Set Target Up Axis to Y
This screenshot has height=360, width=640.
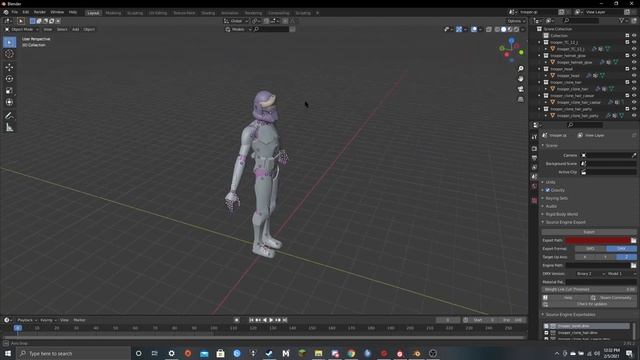[x=605, y=257]
